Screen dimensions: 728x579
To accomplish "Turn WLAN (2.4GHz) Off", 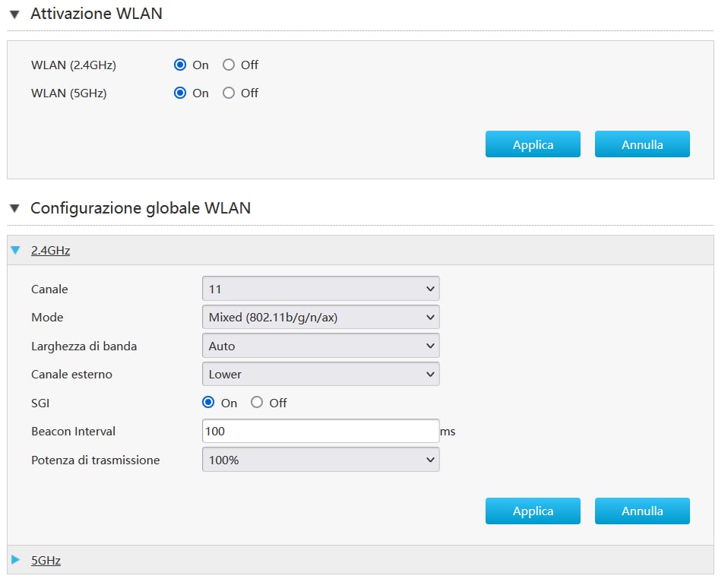I will [229, 65].
